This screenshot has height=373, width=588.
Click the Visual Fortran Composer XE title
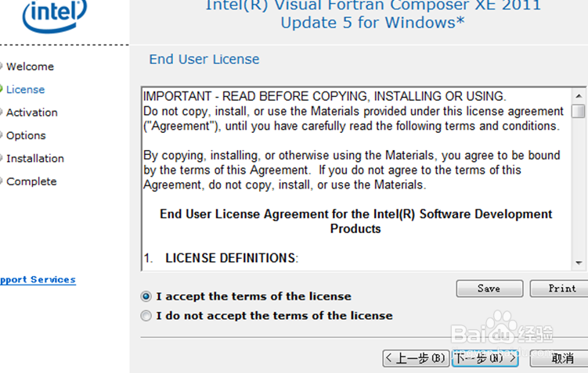click(373, 14)
